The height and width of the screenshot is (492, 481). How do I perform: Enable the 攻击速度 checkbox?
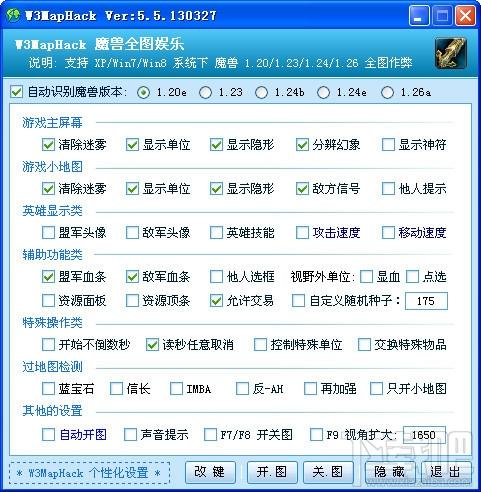tap(302, 233)
